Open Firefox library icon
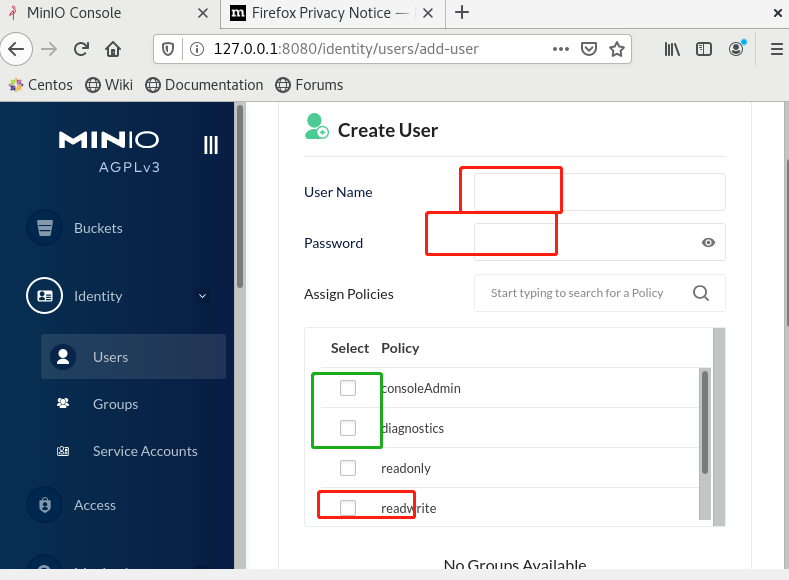This screenshot has width=789, height=580. point(672,49)
